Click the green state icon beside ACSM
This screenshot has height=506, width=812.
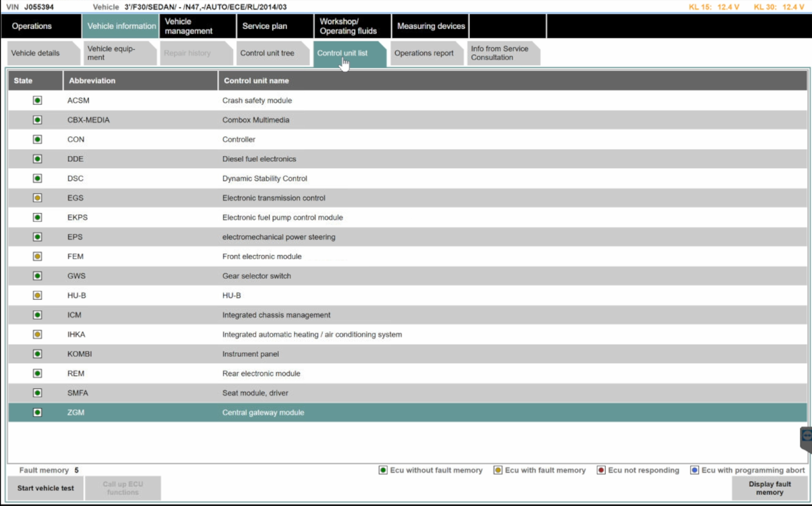[x=37, y=100]
